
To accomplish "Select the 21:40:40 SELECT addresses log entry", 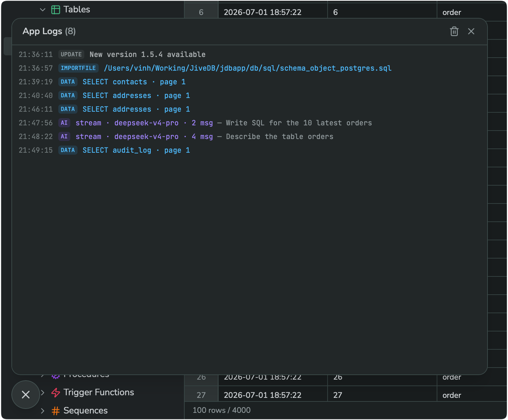I will click(x=136, y=95).
